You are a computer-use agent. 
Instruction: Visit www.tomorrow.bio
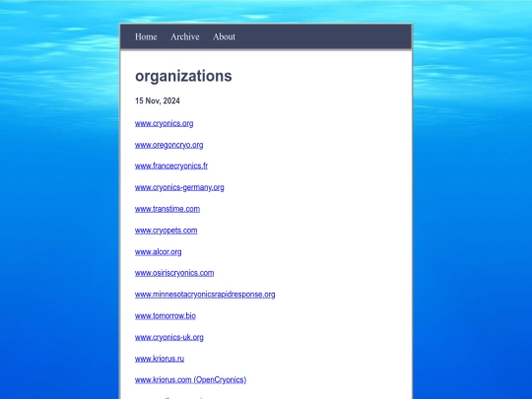point(166,316)
